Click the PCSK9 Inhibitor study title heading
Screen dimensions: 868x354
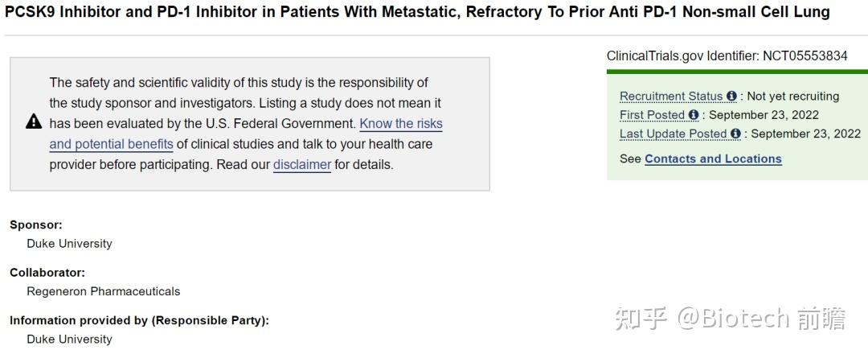(x=417, y=13)
